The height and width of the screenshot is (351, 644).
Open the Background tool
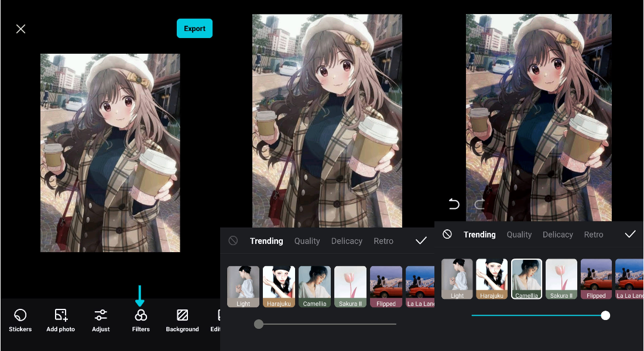(182, 321)
